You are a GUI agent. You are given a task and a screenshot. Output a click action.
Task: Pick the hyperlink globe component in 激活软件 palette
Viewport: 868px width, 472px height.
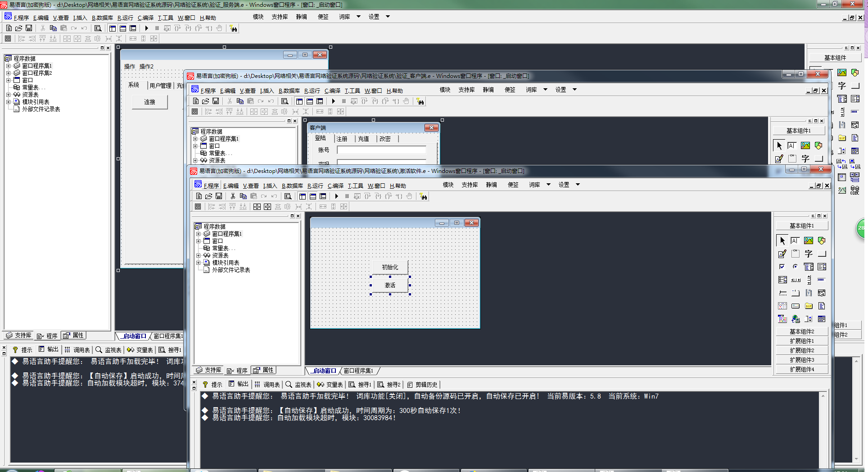pos(795,319)
